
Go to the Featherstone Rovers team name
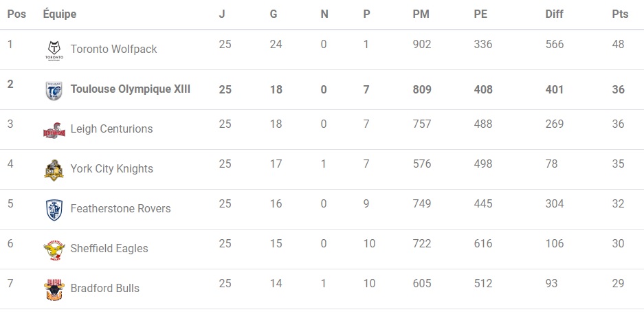tap(120, 209)
